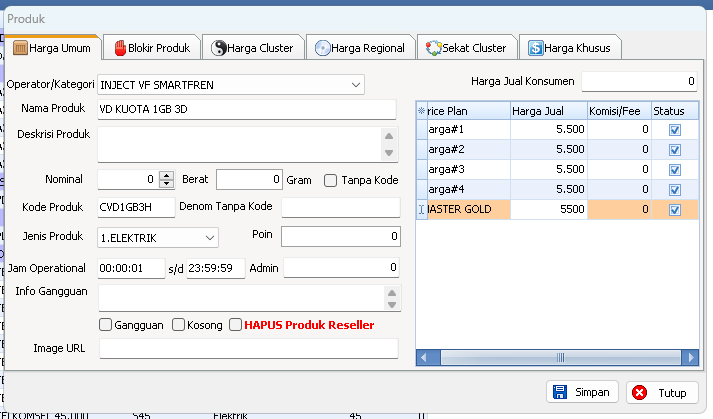Check HAPUS Produk Reseller checkbox

click(235, 325)
